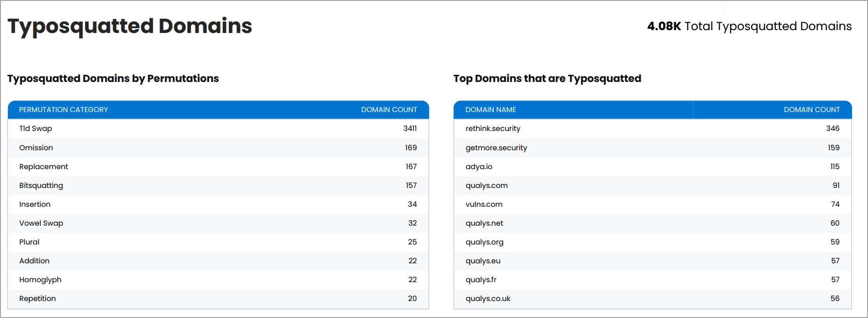
Task: Click the 169 count for Omission
Action: (x=411, y=148)
